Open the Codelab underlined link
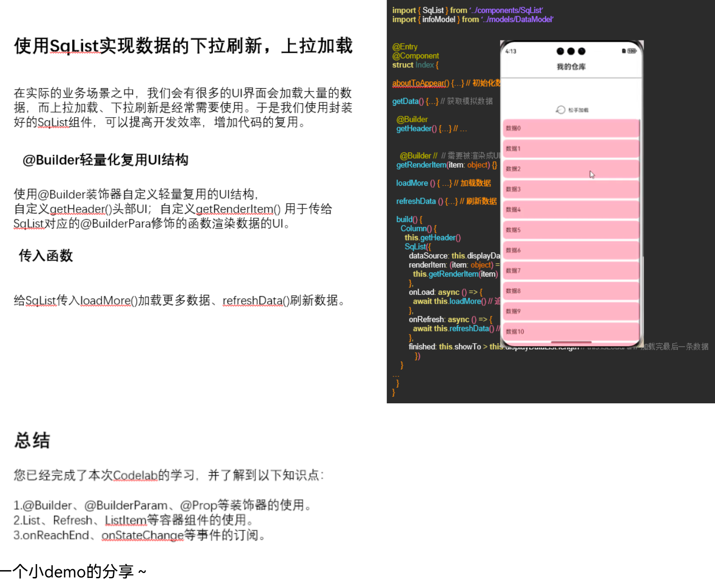 135,476
